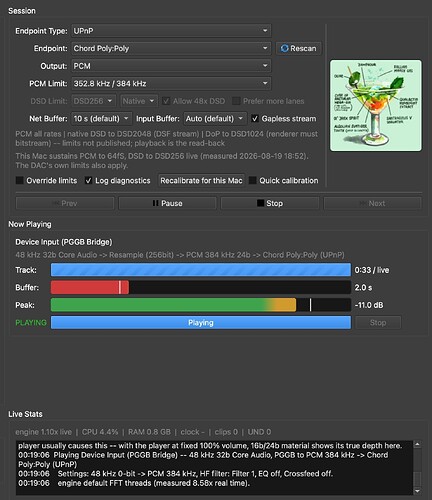The width and height of the screenshot is (432, 500).
Task: Click the Rescan endpoints button
Action: click(299, 48)
